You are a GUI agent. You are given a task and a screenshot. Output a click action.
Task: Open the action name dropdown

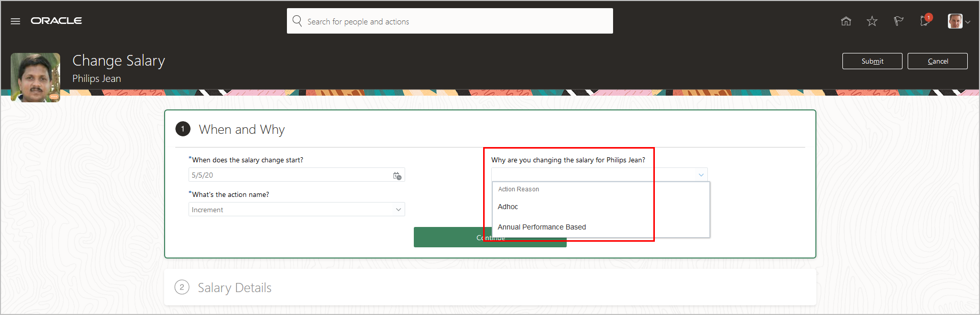pos(398,210)
